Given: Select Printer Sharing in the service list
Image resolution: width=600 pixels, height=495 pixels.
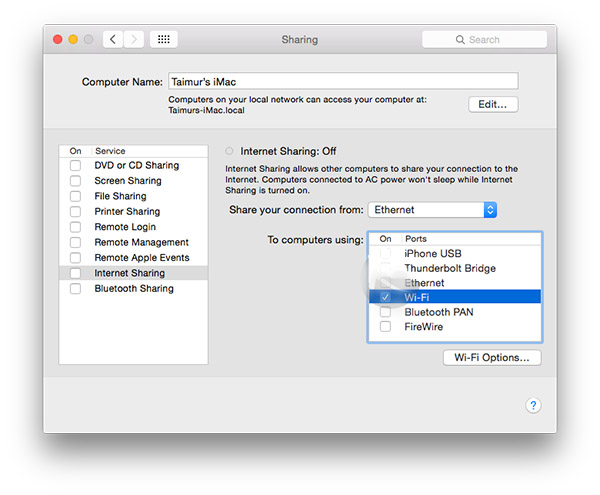Looking at the screenshot, I should [127, 212].
